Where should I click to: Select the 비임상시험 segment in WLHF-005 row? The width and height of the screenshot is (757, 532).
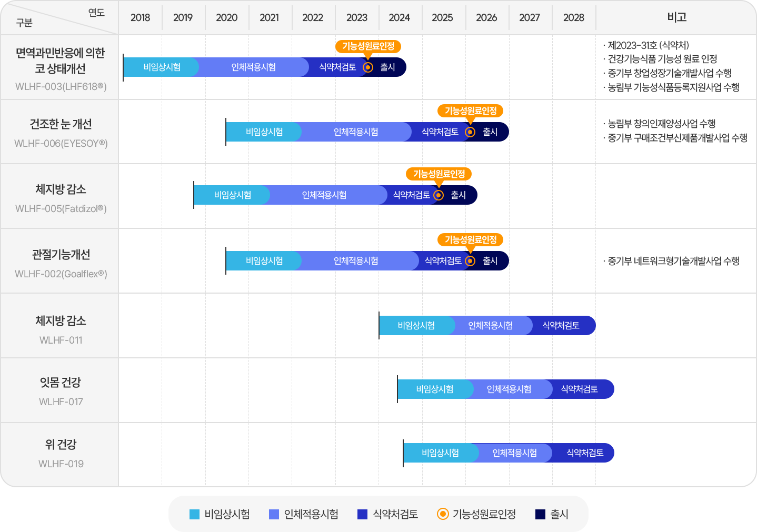pos(232,195)
